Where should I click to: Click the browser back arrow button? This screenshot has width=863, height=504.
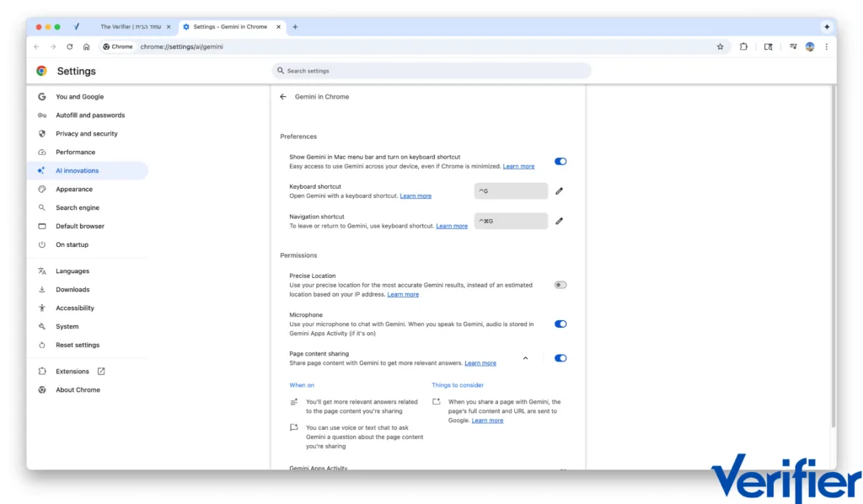37,46
